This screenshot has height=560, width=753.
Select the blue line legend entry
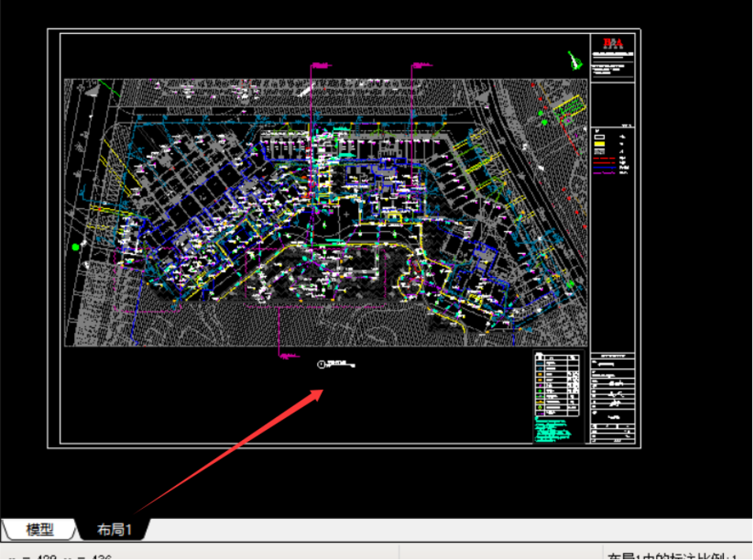[x=604, y=168]
